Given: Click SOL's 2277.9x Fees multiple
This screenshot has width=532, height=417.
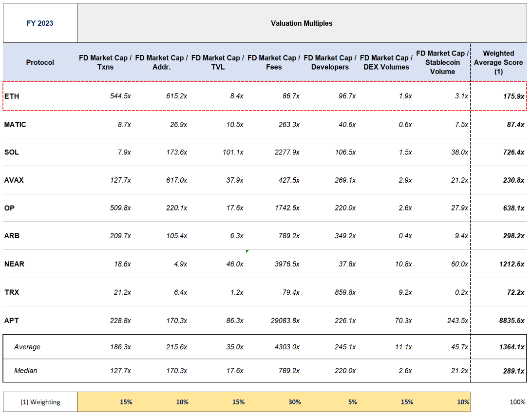Looking at the screenshot, I should [287, 152].
